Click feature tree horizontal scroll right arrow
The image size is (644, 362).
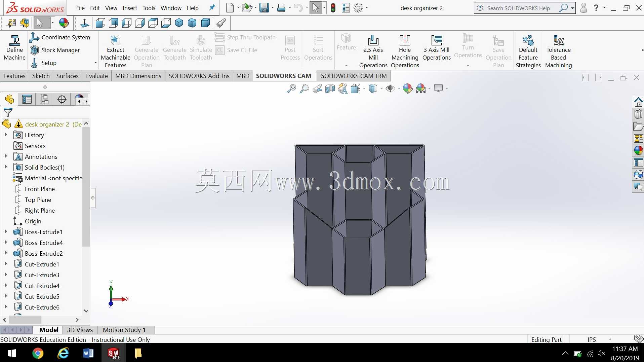(77, 320)
